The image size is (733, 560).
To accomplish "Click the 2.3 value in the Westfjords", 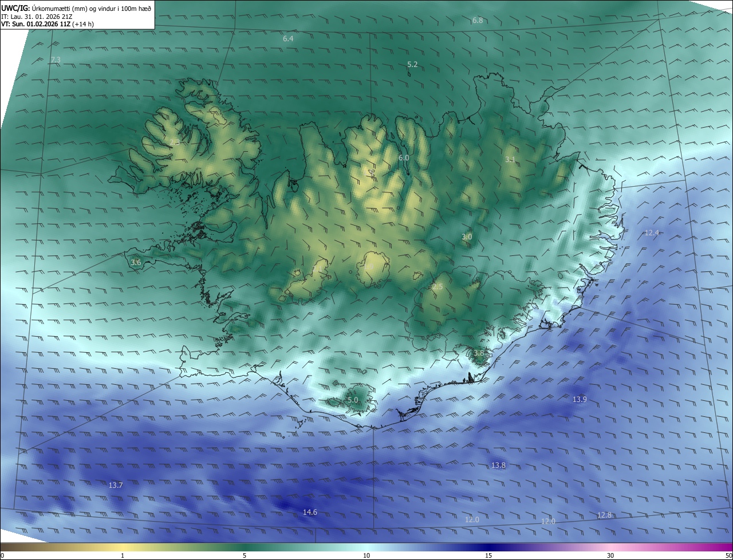I will coord(175,142).
